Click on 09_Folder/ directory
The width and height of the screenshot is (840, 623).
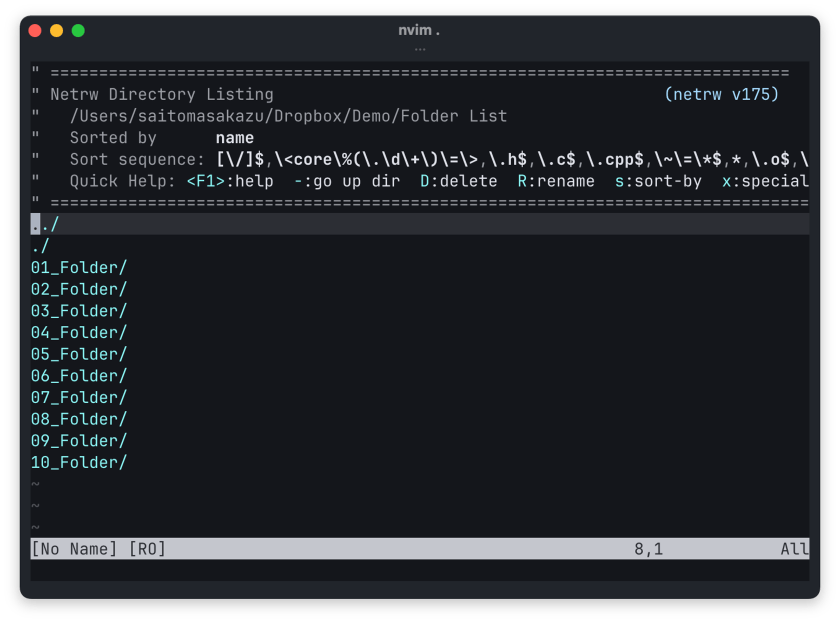(x=78, y=441)
